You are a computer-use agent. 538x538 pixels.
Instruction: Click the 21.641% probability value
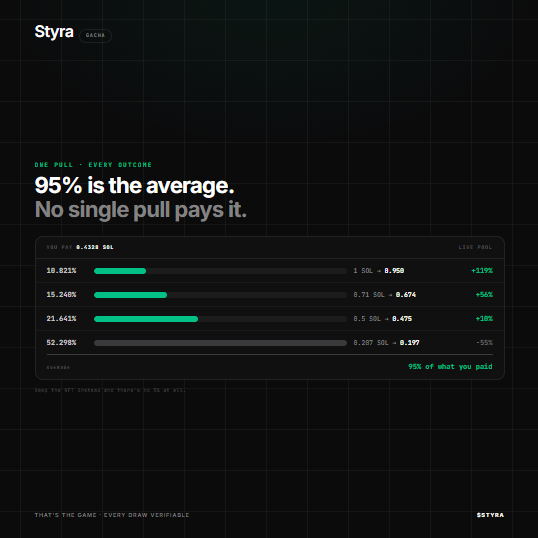[x=61, y=319]
